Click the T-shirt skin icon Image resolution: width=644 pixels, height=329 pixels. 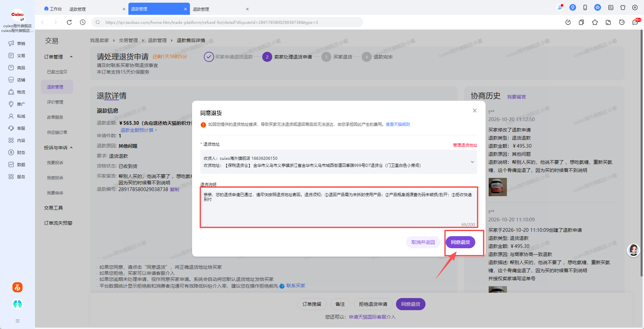[x=623, y=7]
